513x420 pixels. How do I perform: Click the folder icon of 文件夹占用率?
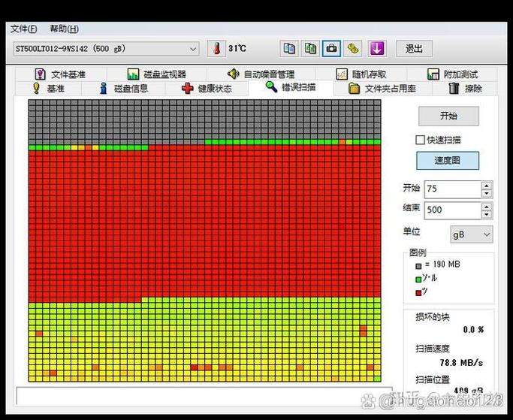354,89
